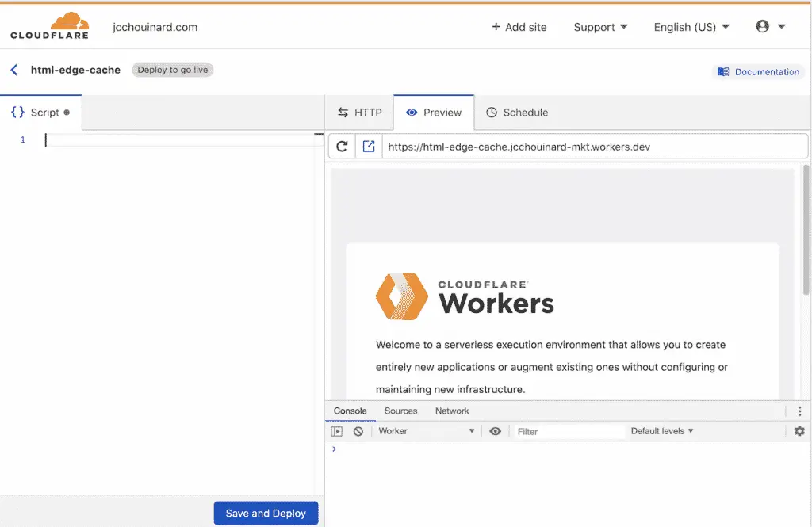Open the Worker context dropdown
Viewport: 812px width, 527px height.
coord(426,431)
